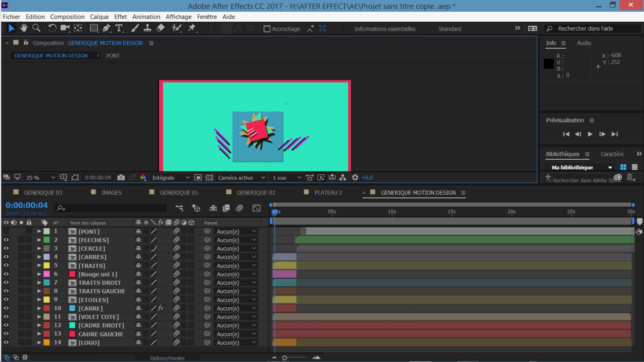
Task: Click the reset exposure icon
Action: tap(355, 177)
